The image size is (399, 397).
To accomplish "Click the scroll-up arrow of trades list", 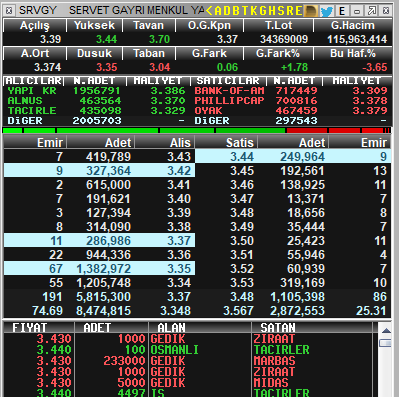I will point(386,331).
